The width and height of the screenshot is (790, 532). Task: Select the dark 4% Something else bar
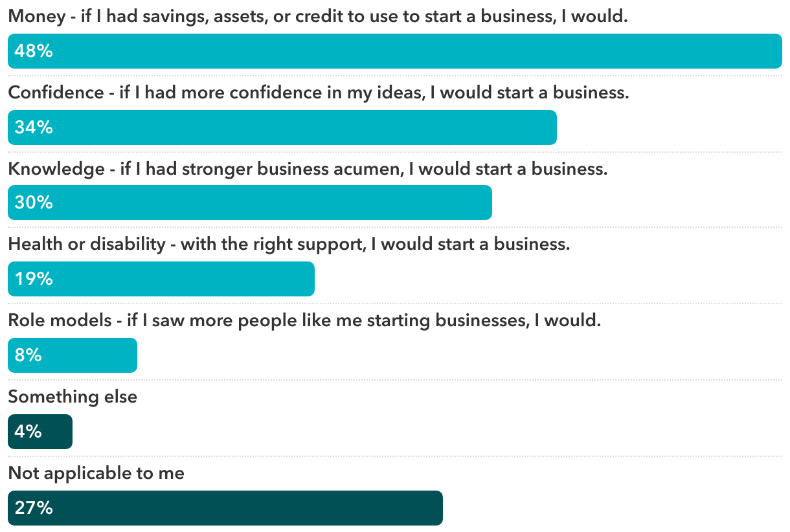40,432
